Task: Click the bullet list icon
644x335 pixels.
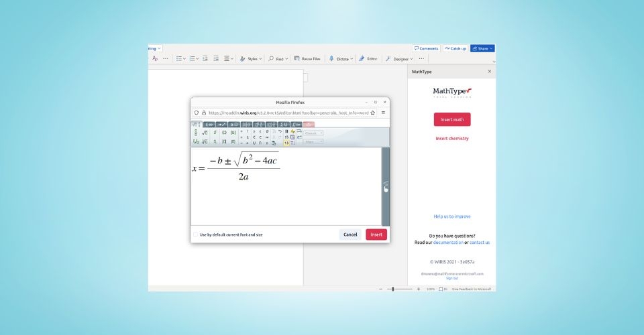Action: click(179, 59)
